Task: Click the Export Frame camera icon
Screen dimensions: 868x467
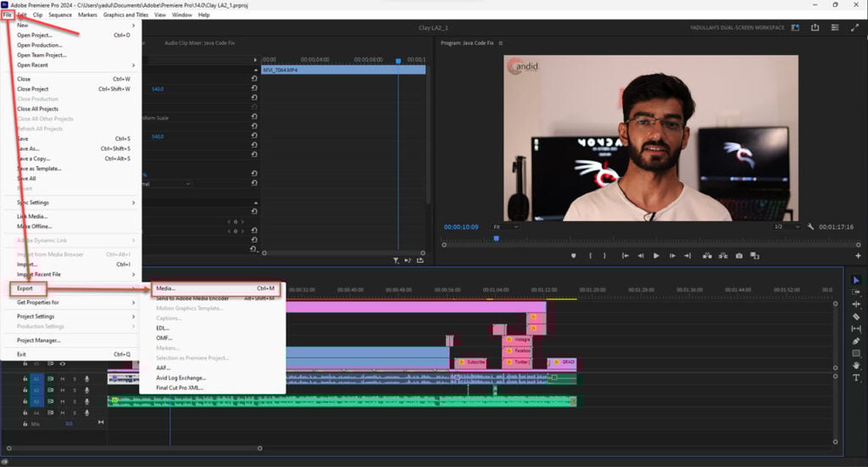Action: click(739, 256)
